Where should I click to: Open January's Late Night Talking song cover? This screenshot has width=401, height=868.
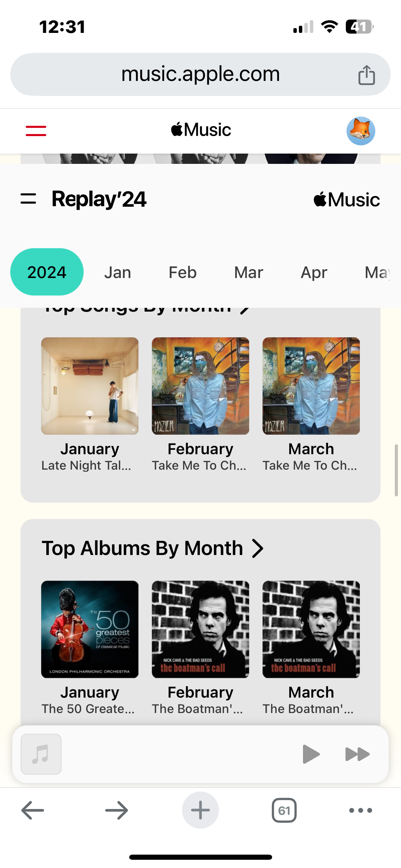pos(90,386)
